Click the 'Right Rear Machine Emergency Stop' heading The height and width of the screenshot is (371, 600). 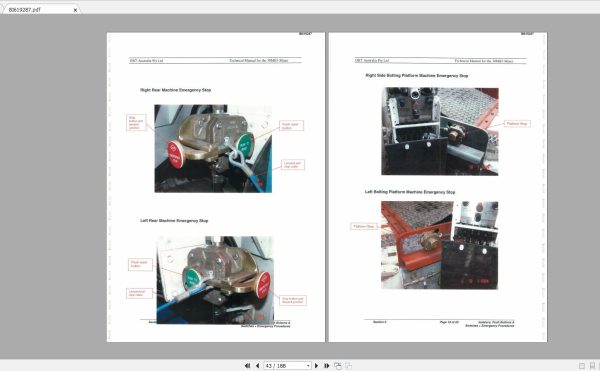click(x=176, y=90)
